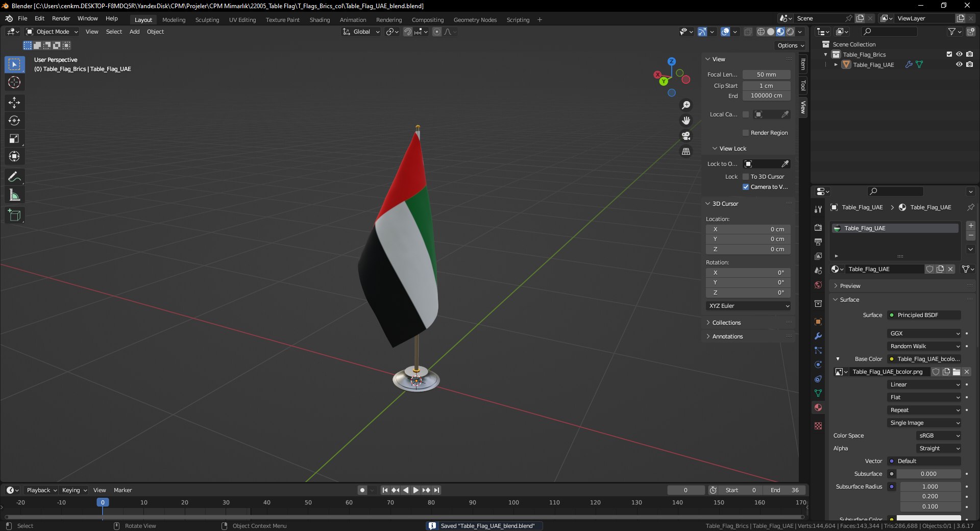Open Object Mode dropdown

click(x=52, y=32)
